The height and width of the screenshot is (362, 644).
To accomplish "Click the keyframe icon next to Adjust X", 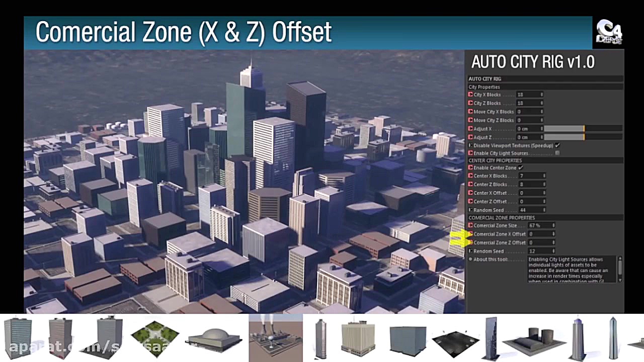I will (x=470, y=129).
